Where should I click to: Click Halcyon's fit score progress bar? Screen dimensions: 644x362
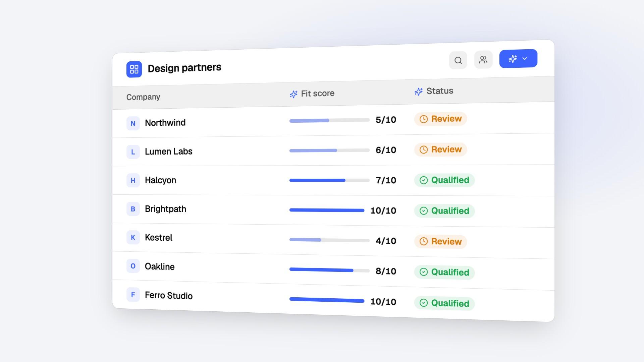329,180
